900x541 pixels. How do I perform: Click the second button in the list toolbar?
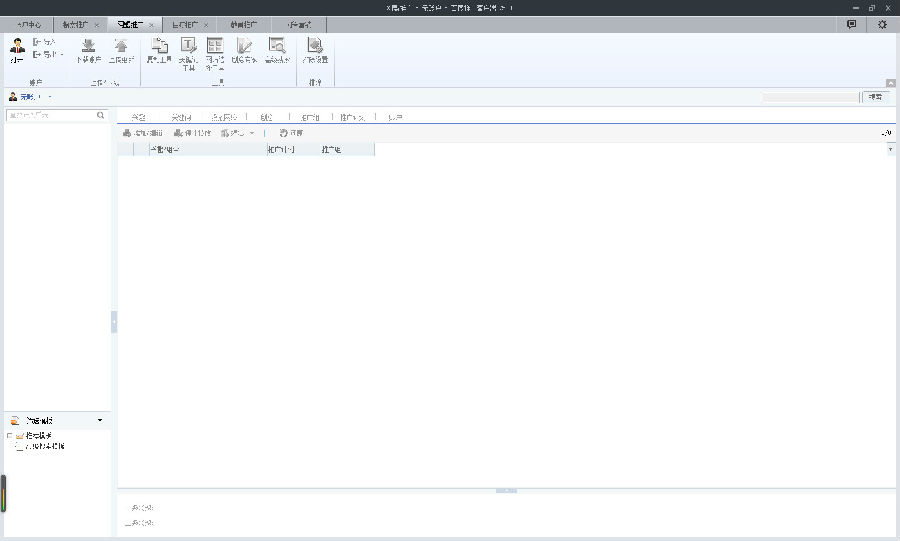[x=192, y=133]
